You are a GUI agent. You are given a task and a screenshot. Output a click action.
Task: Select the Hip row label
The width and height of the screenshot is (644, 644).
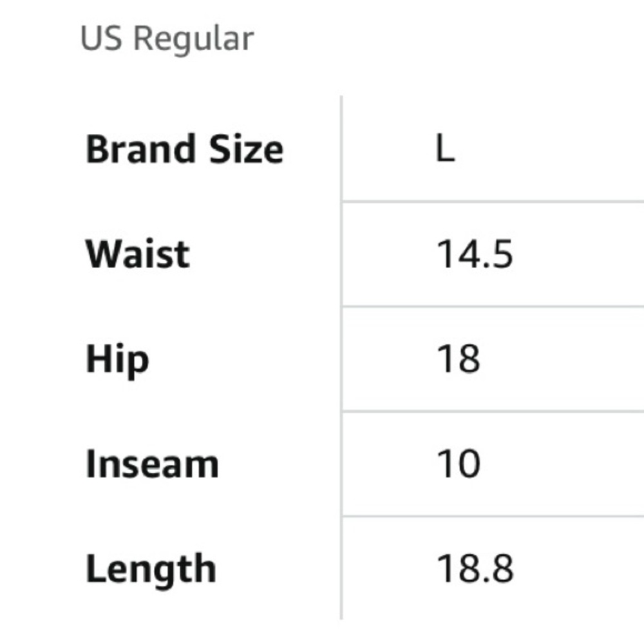(x=117, y=360)
